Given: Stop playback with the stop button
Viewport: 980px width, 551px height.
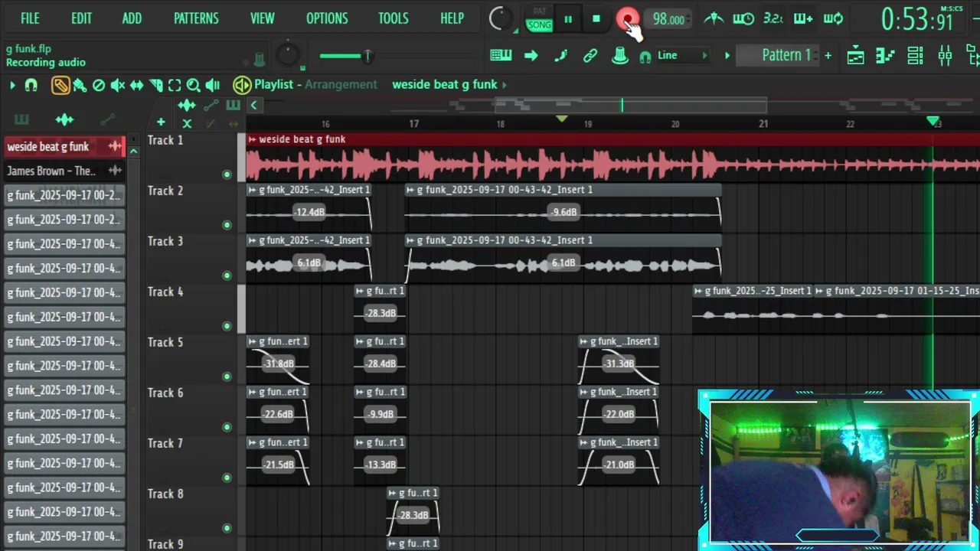Looking at the screenshot, I should pos(596,19).
